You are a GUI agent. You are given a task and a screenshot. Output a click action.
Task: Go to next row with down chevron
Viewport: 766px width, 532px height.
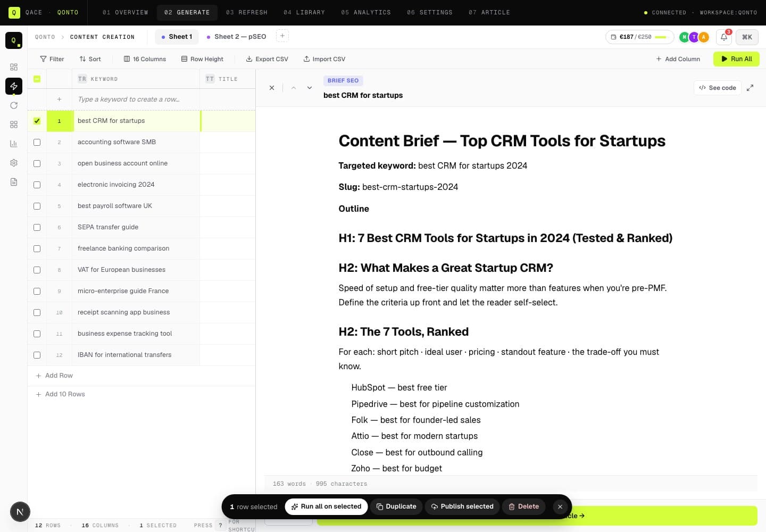pyautogui.click(x=310, y=88)
